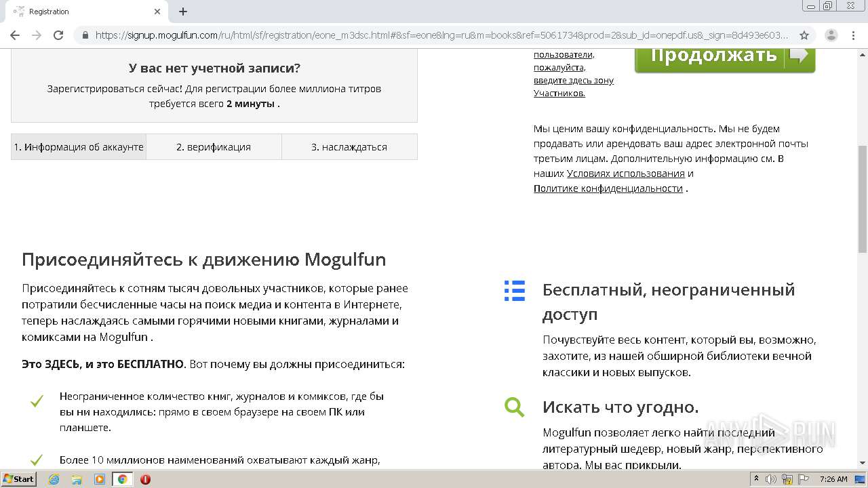Click the padlock site info icon
Screen dimensions: 868x488
pyautogui.click(x=85, y=35)
